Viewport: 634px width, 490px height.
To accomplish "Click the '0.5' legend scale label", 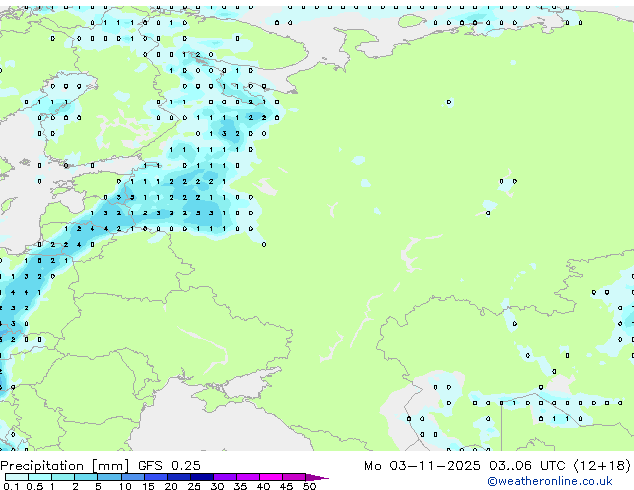I will pos(35,486).
